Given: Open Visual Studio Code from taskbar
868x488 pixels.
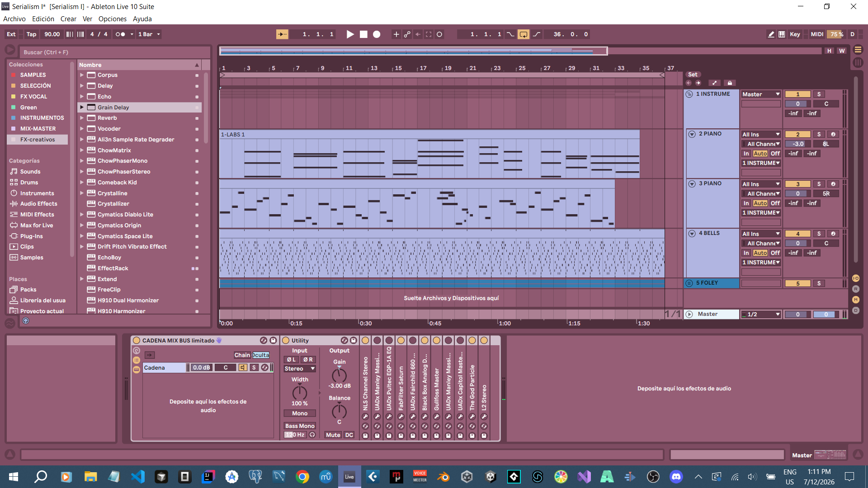Looking at the screenshot, I should [x=138, y=477].
